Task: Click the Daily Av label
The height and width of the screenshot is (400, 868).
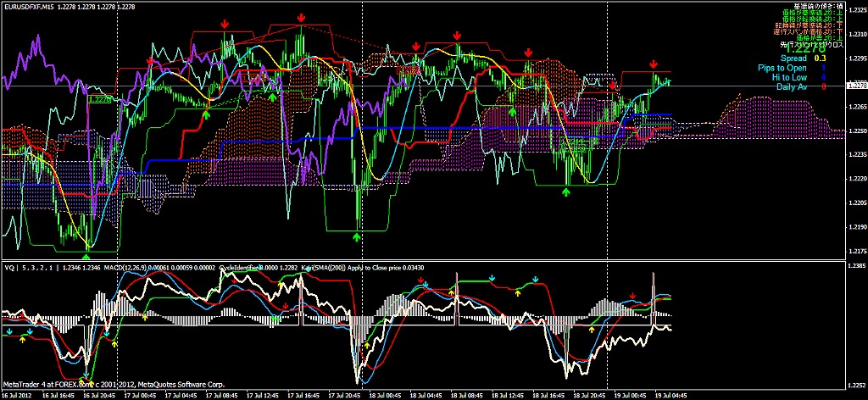Action: 791,86
